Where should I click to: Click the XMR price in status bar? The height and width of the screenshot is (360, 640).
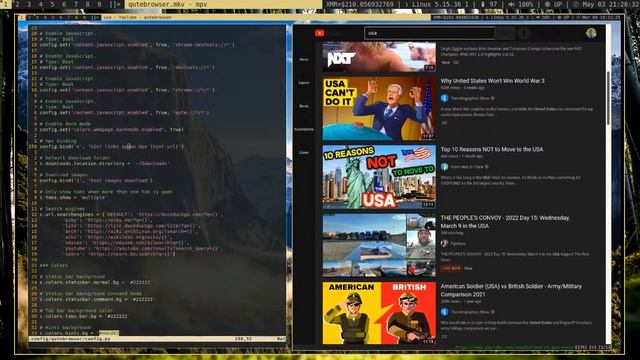coord(360,4)
